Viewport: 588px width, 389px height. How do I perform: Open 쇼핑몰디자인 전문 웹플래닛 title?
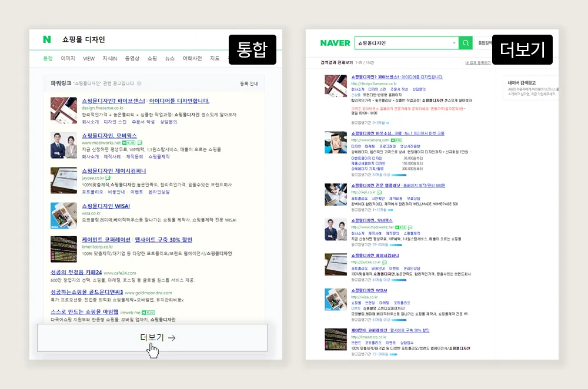398,186
